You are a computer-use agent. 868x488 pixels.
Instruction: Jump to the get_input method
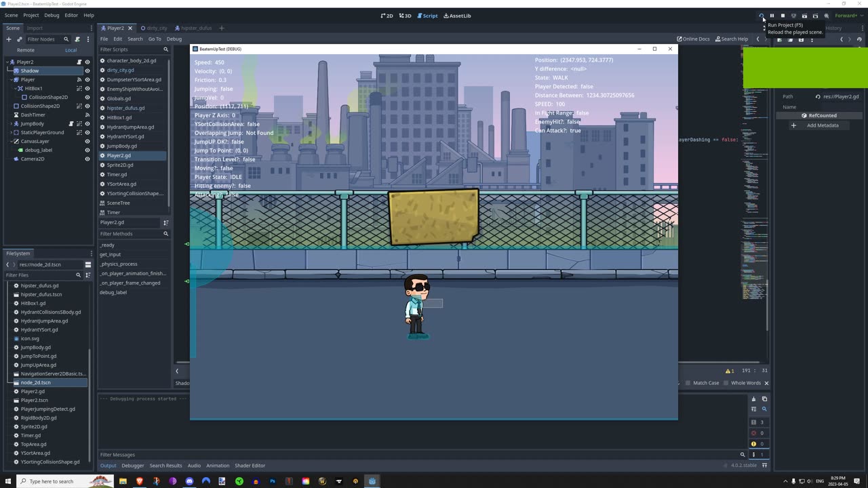click(111, 254)
